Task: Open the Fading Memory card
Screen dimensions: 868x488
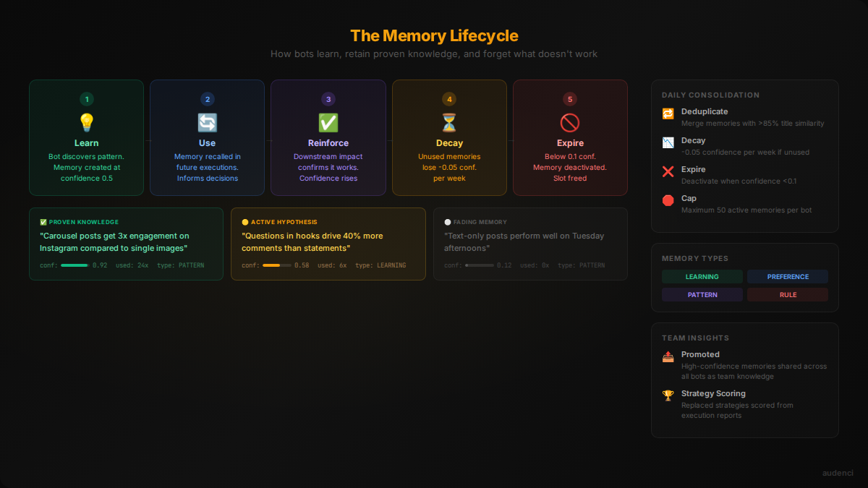Action: click(530, 244)
